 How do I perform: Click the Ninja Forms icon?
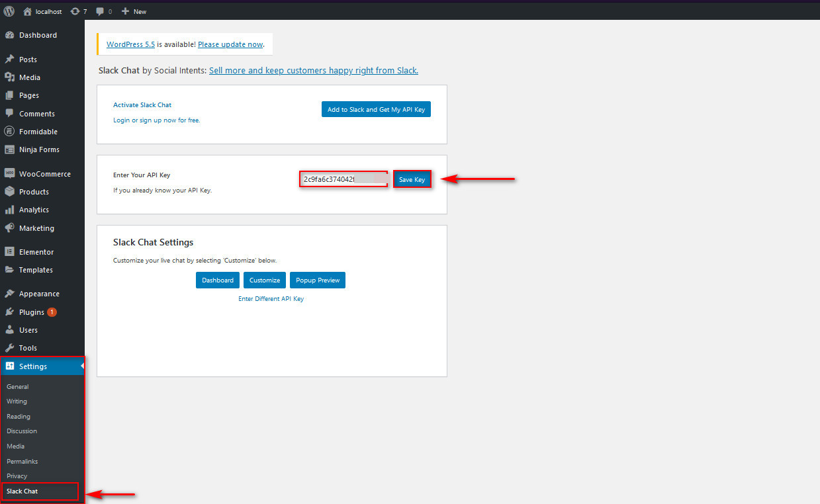[x=9, y=149]
